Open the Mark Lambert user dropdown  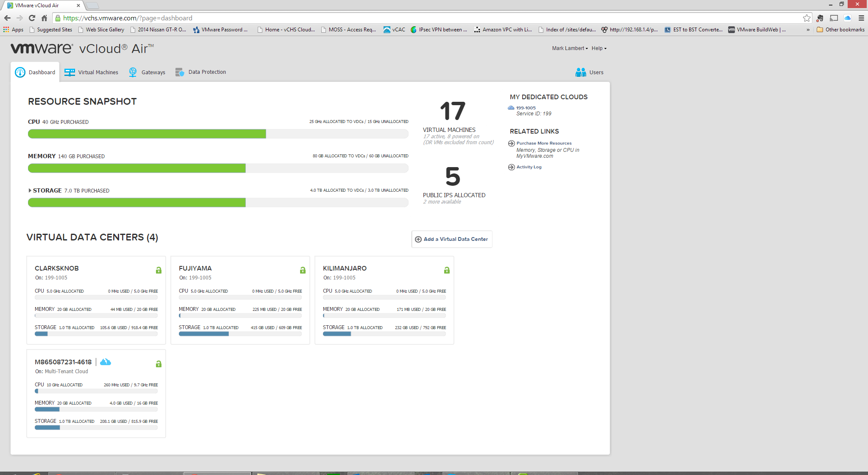(x=570, y=48)
